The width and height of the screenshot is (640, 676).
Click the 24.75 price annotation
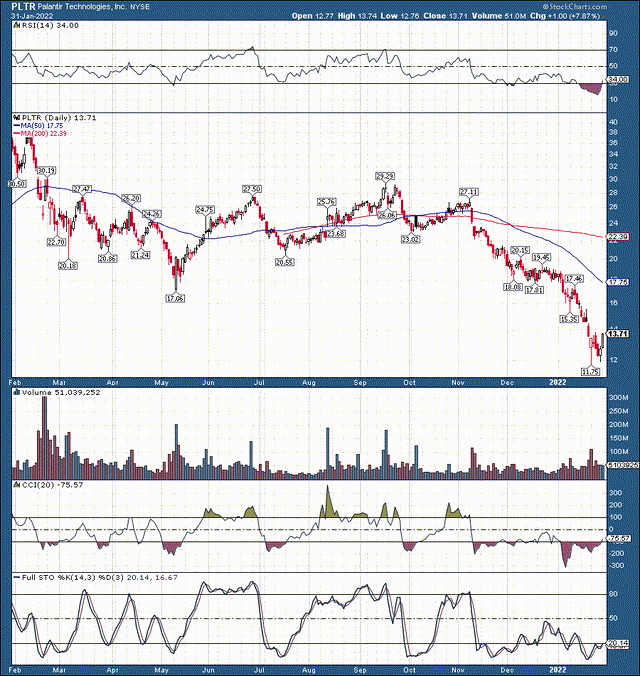[x=205, y=210]
